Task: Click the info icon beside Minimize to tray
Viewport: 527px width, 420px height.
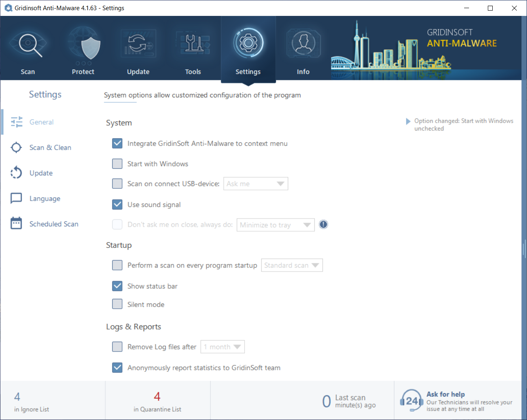Action: 323,224
